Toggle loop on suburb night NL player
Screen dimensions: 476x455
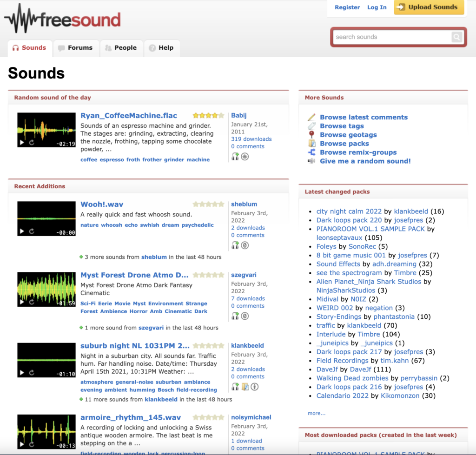click(32, 373)
